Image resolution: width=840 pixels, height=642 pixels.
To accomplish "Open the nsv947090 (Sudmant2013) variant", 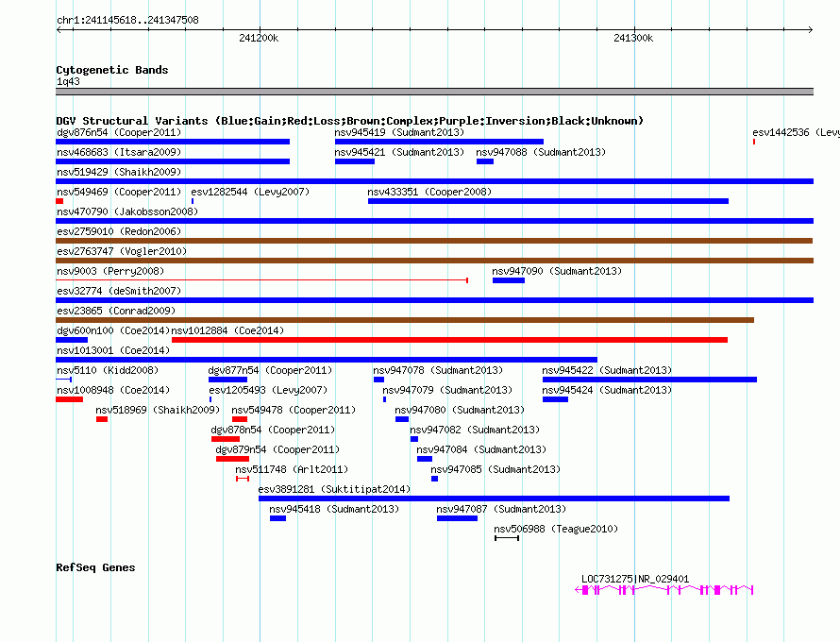I will [509, 280].
